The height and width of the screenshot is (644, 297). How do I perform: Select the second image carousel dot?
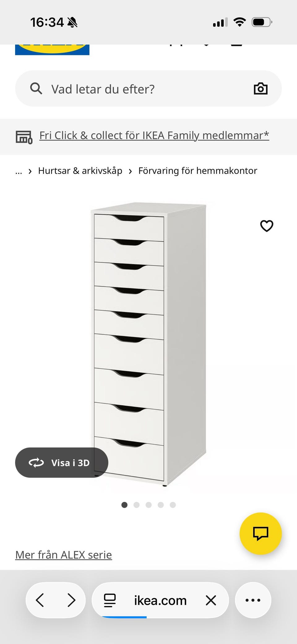136,505
